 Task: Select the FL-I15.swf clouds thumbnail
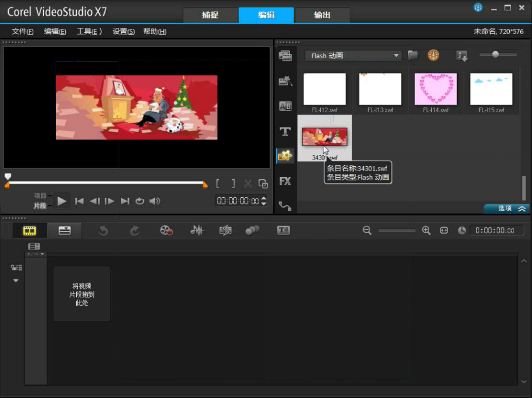click(491, 89)
